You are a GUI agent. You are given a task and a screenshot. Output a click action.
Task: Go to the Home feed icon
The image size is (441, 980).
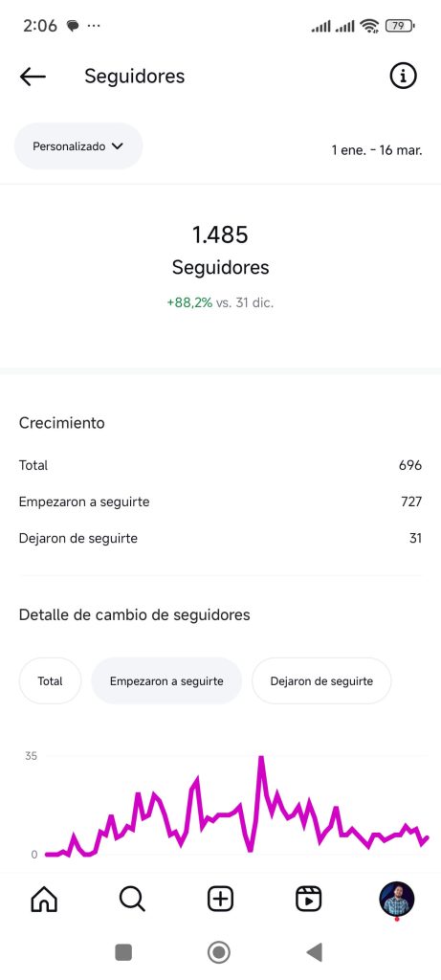click(44, 900)
